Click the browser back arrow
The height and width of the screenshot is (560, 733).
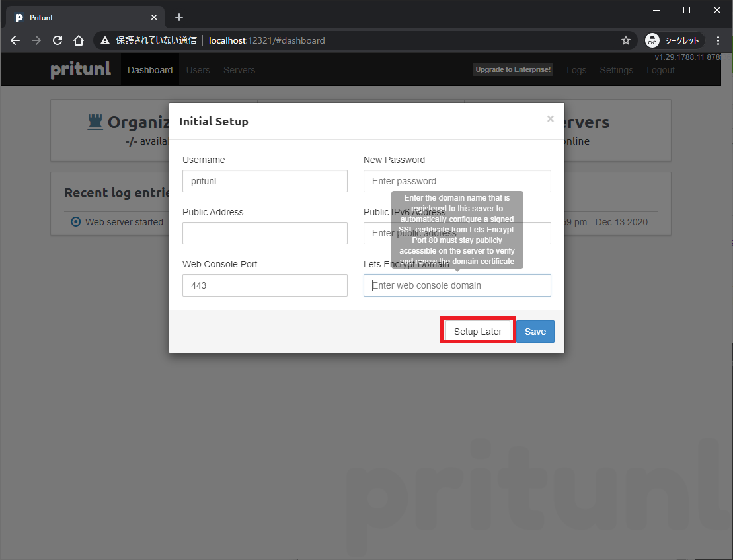tap(15, 41)
